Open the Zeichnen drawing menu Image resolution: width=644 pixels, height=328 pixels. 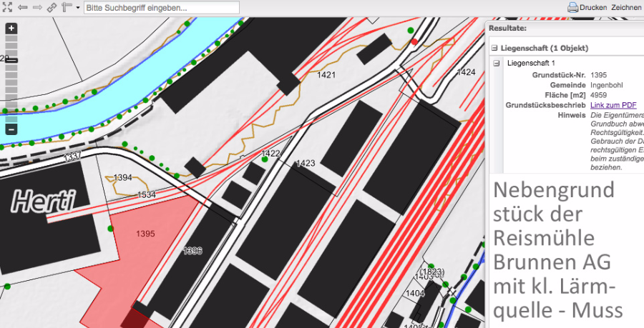point(626,7)
